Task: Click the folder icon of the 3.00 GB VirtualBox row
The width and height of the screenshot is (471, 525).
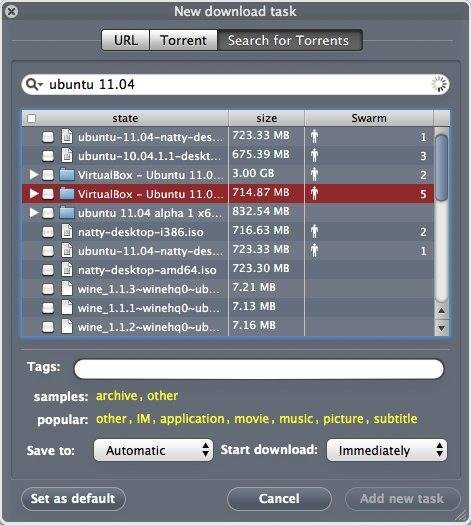Action: click(67, 174)
